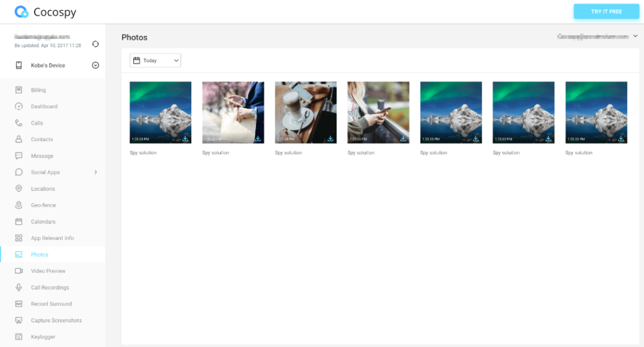This screenshot has width=644, height=347.
Task: Download the coffee cup photo
Action: [x=331, y=139]
